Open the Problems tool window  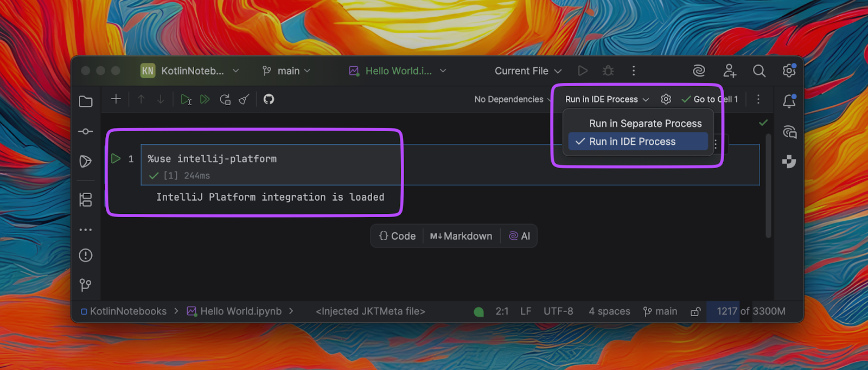[x=86, y=255]
